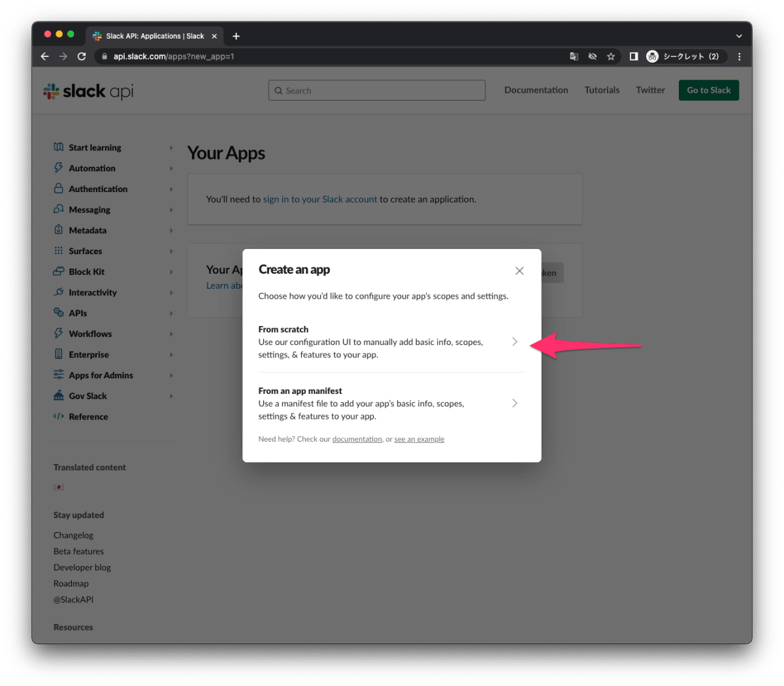Expand the Surfaces section arrow
This screenshot has height=686, width=784.
pyautogui.click(x=171, y=251)
